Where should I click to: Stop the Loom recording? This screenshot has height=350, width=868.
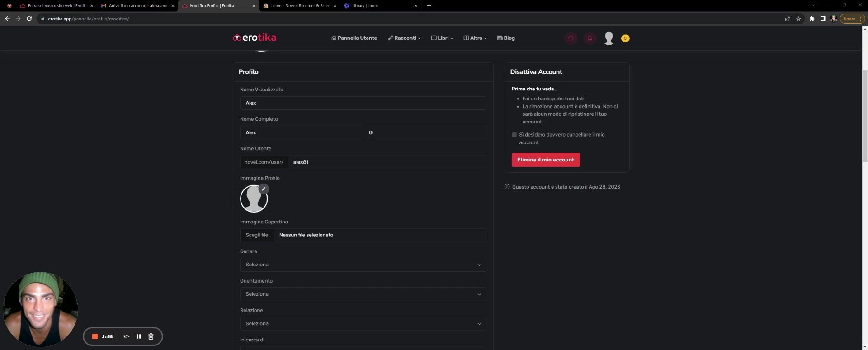(95, 336)
